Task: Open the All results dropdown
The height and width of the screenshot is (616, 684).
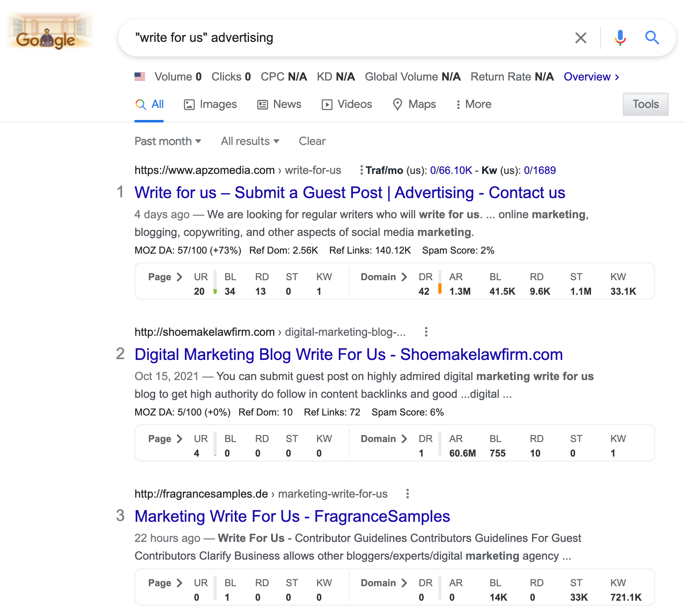Action: click(x=249, y=141)
